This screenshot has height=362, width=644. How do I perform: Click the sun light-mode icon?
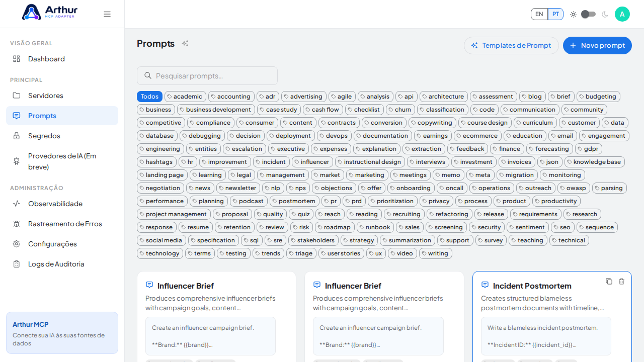point(573,14)
